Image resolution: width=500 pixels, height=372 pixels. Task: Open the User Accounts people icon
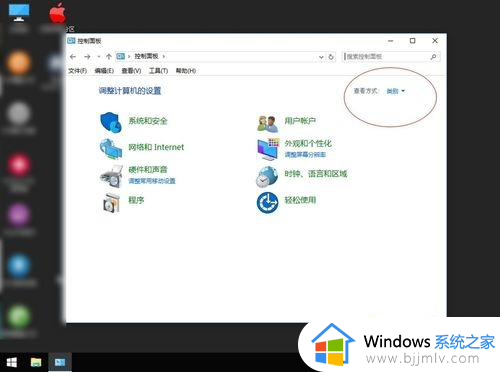(267, 123)
